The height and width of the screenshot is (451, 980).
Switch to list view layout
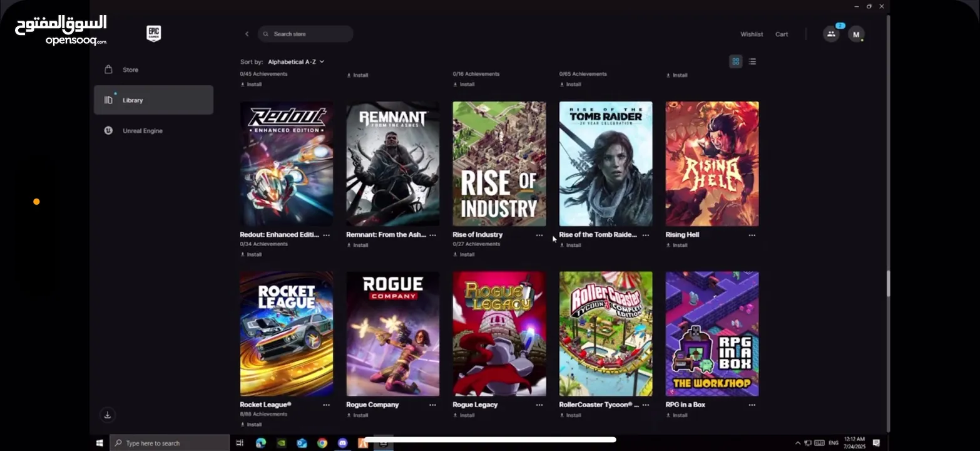pos(752,61)
